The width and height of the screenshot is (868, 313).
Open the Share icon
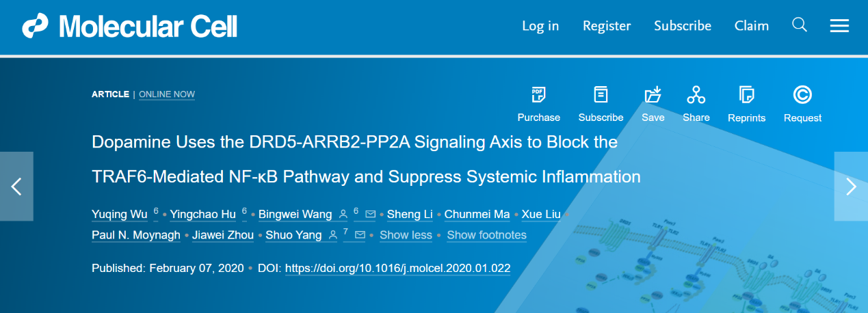pos(696,94)
